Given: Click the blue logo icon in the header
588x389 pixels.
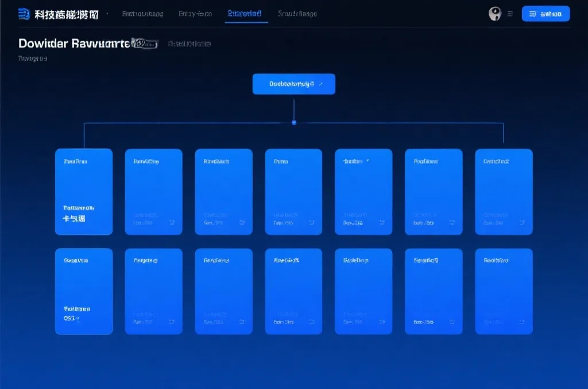Looking at the screenshot, I should [24, 14].
